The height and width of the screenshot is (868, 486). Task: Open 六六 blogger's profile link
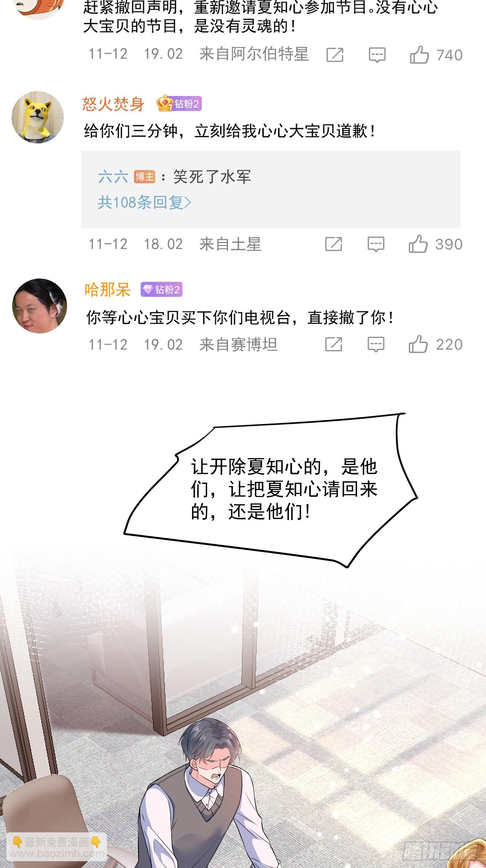coord(113,177)
